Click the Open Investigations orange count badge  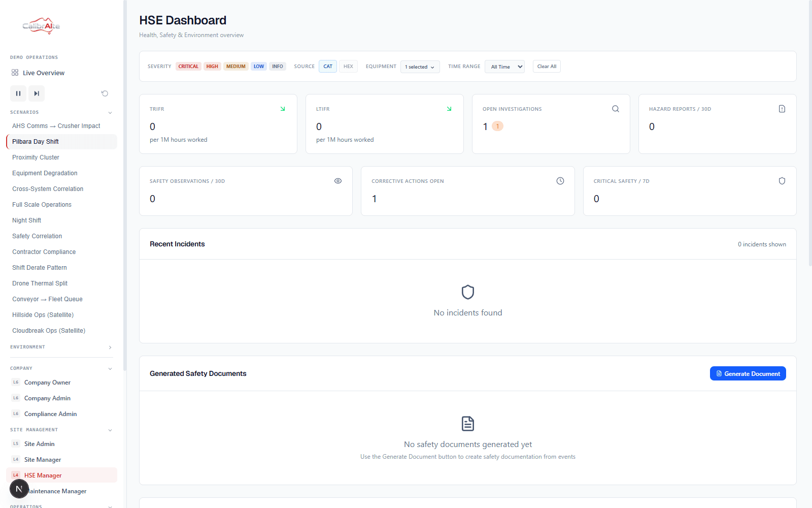[x=498, y=126]
